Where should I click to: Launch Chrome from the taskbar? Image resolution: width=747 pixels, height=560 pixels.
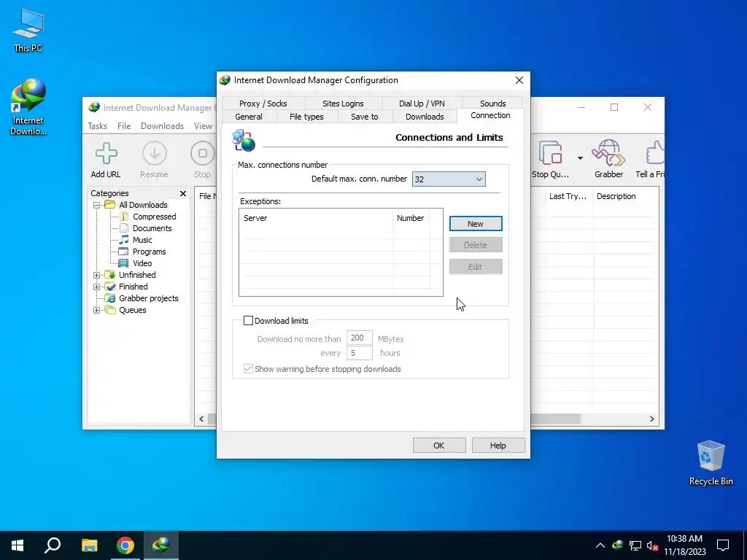(x=125, y=545)
